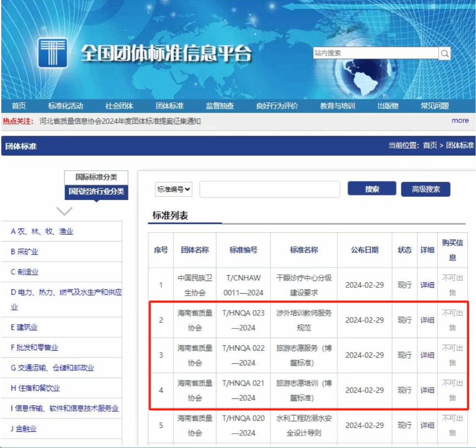476x448 pixels.
Task: Select category I 信息传输、软件和信息技术服务业
Action: (x=65, y=408)
